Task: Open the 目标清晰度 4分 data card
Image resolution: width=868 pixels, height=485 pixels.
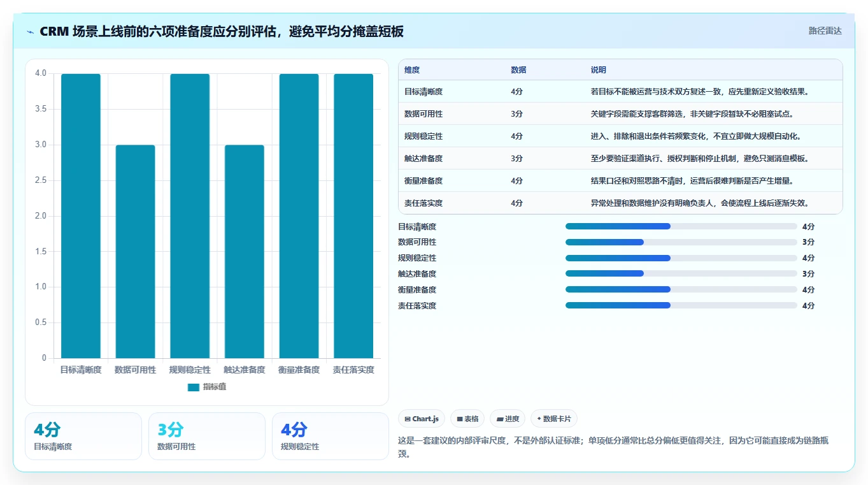Action: [x=83, y=436]
